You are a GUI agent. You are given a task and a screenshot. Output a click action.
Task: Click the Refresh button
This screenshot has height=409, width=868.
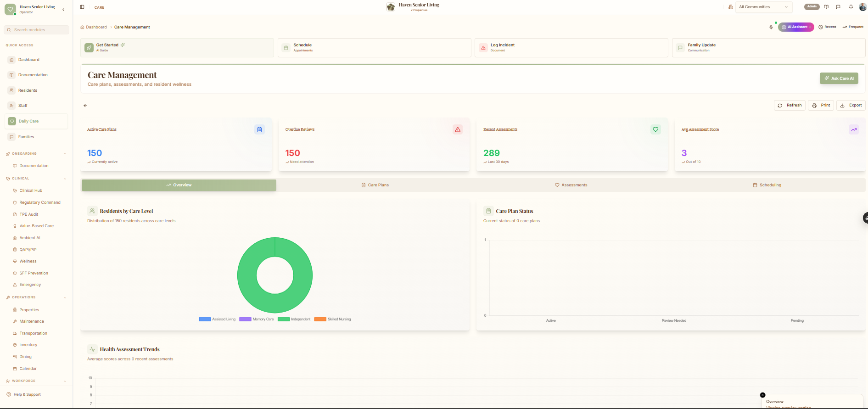tap(790, 105)
